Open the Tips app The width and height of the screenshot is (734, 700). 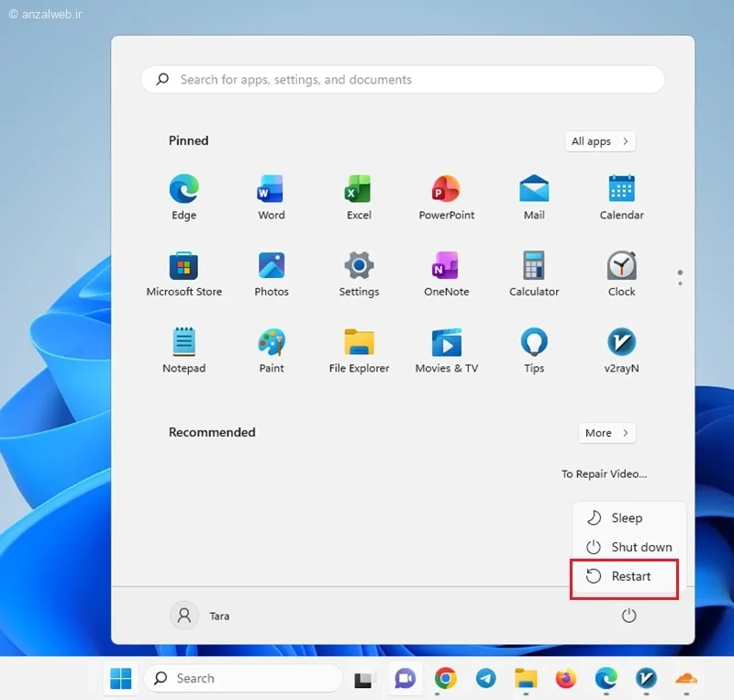[534, 350]
